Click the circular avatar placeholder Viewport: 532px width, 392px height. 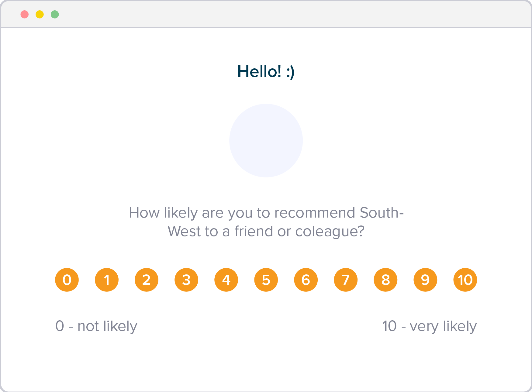(266, 140)
